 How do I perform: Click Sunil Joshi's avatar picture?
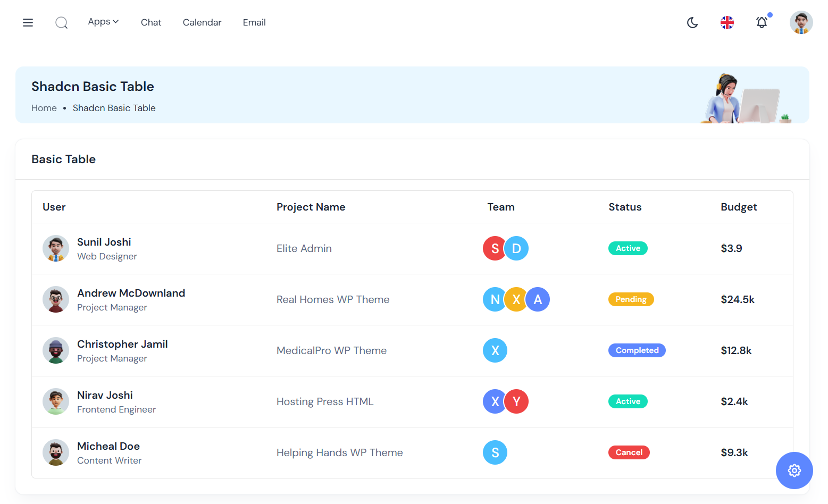(x=56, y=249)
